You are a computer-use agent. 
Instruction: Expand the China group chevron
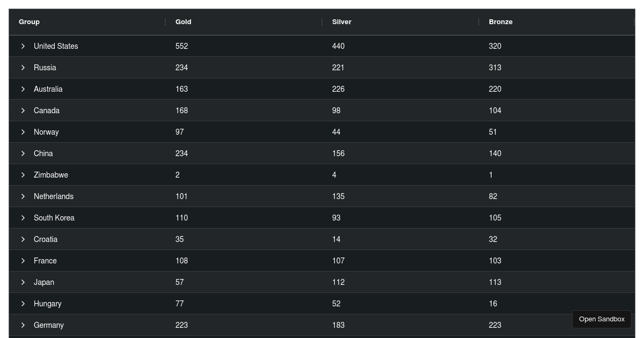click(x=23, y=153)
